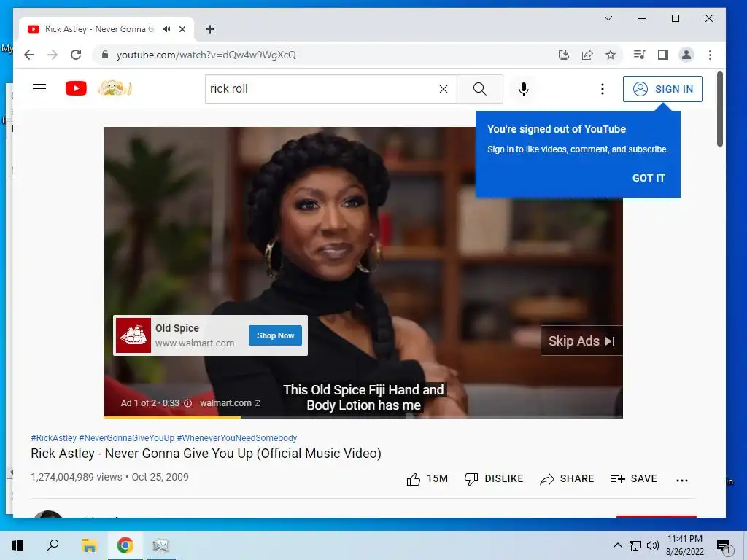Click the Old Spice ship logo
Viewport: 747px width, 560px height.
click(133, 335)
